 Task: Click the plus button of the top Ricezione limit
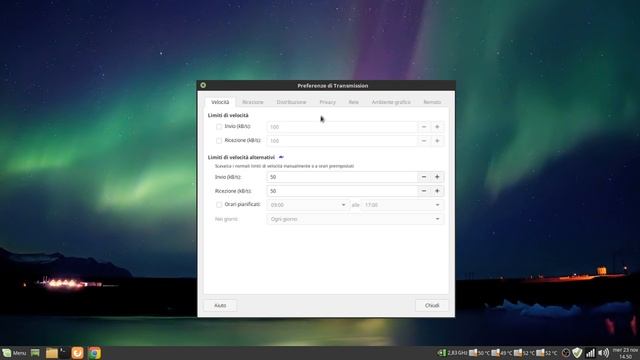pyautogui.click(x=437, y=141)
